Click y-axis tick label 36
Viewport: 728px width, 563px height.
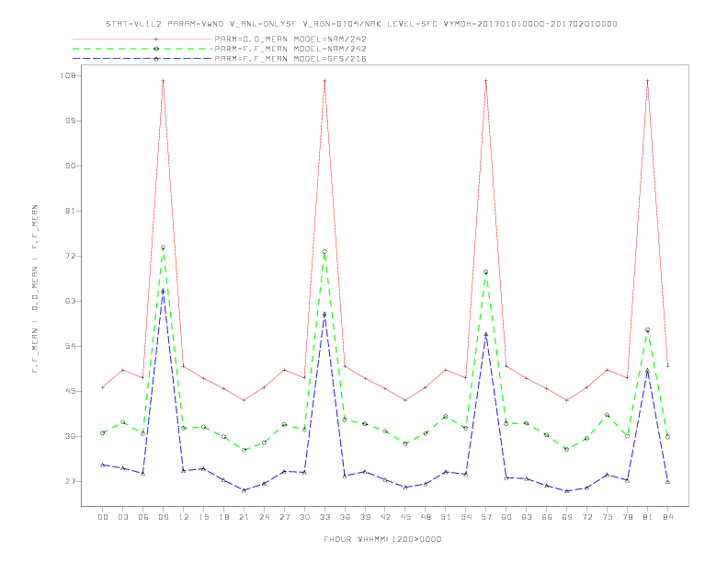[71, 436]
